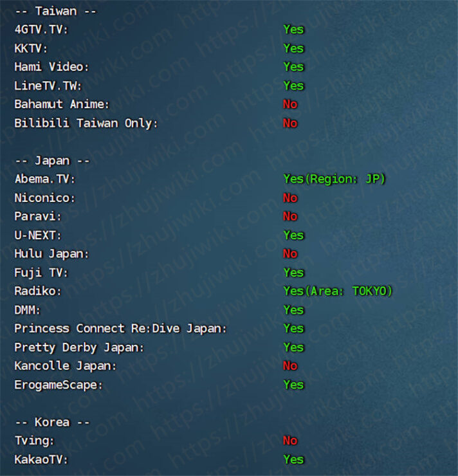Click the Korea section header
This screenshot has width=458, height=476.
coord(53,422)
